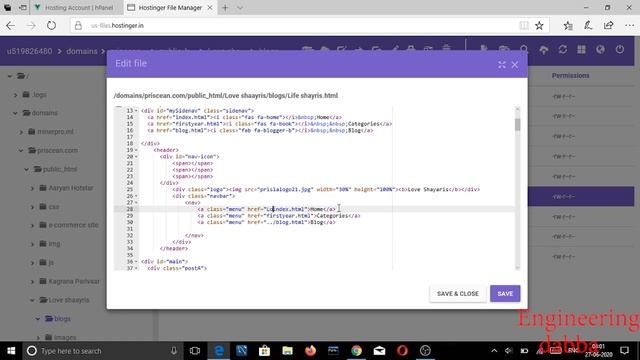The height and width of the screenshot is (360, 640).
Task: Expand the css folder chevron
Action: pyautogui.click(x=33, y=207)
